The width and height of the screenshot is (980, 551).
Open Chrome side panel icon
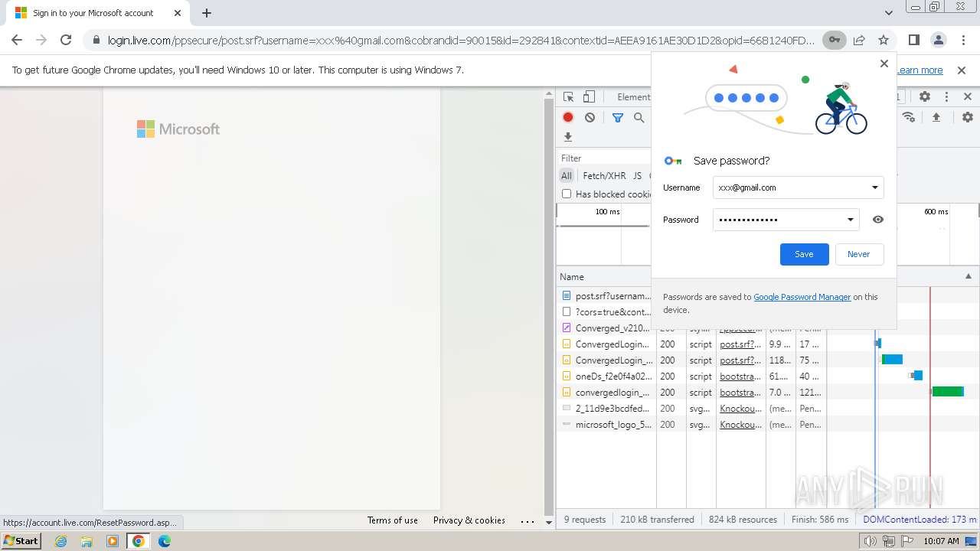(x=913, y=40)
